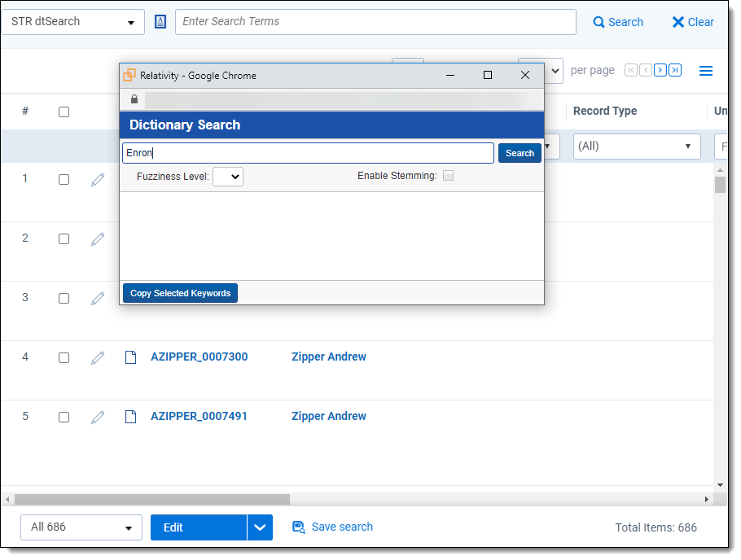Click Save search link
Image resolution: width=741 pixels, height=560 pixels.
(x=333, y=527)
